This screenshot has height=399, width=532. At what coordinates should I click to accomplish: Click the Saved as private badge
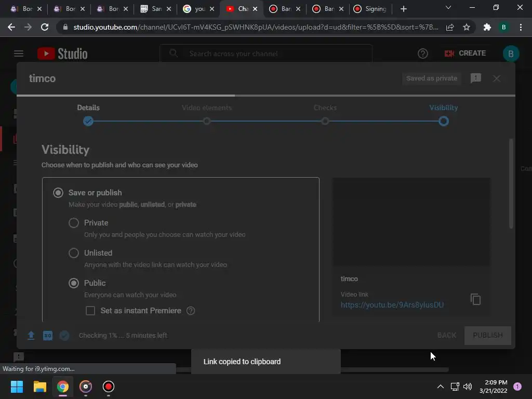point(432,78)
